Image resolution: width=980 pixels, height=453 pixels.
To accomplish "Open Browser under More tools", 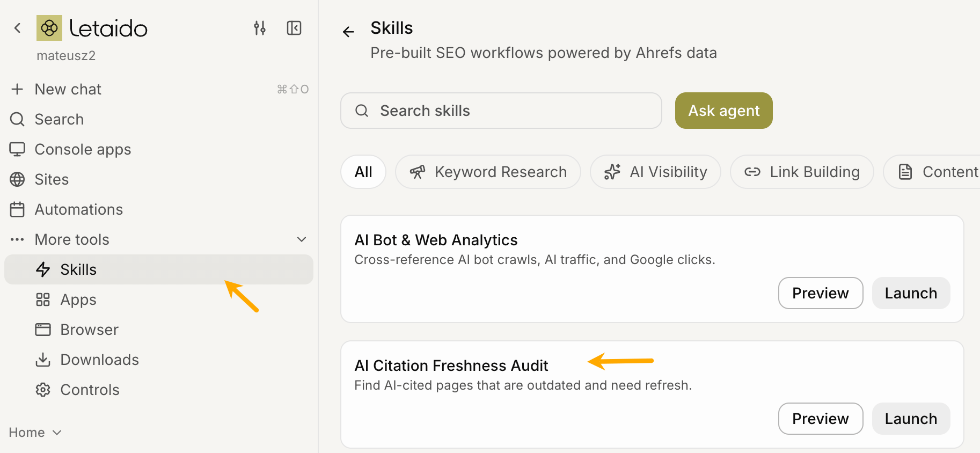I will pos(159,330).
